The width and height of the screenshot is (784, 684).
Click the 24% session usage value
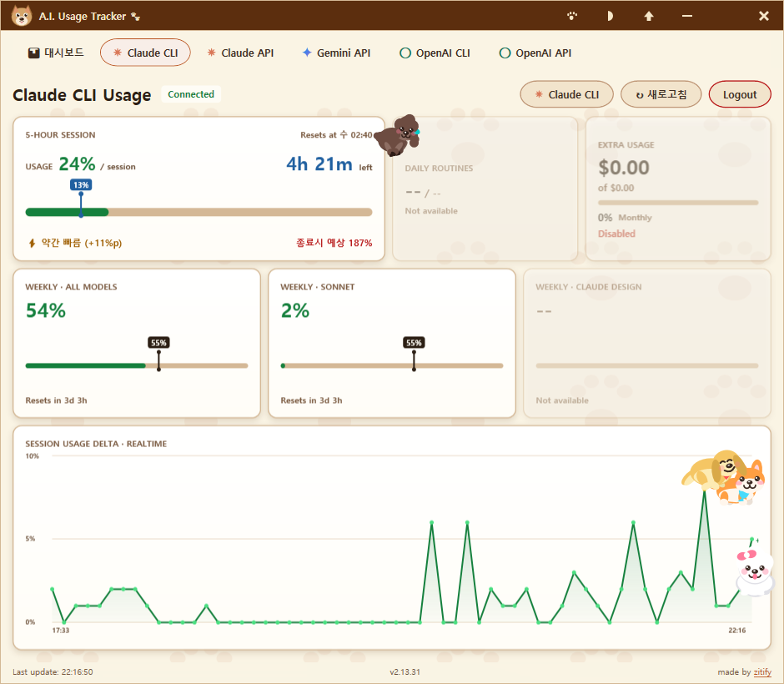click(x=77, y=163)
